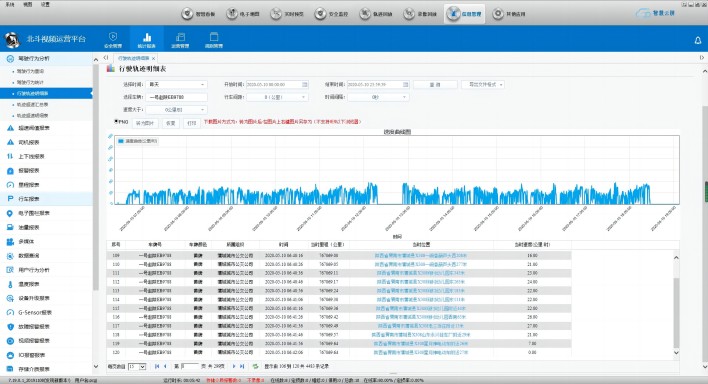
Task: Click the 电子地图 toolbar icon
Action: click(x=243, y=14)
